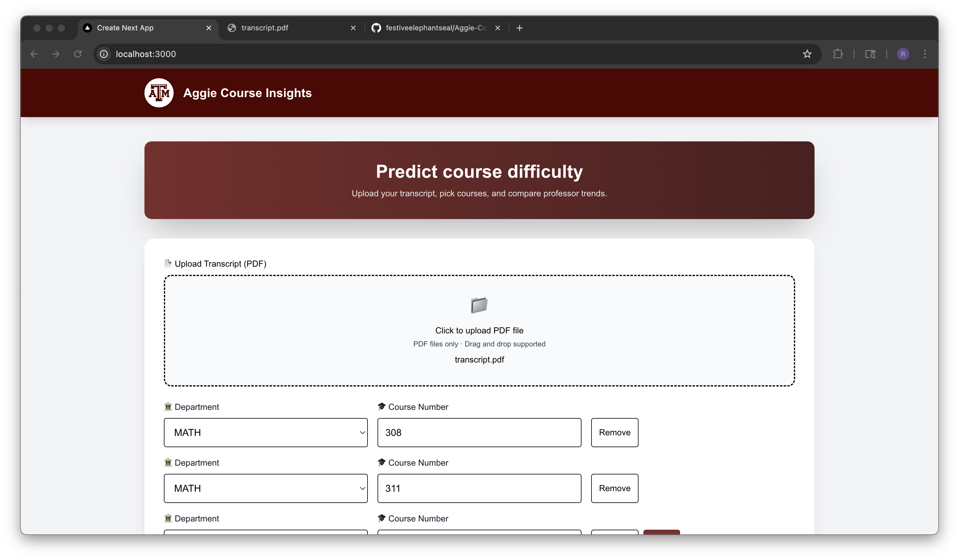View site information icon in address bar
Screen dimensions: 959x560
tap(104, 54)
